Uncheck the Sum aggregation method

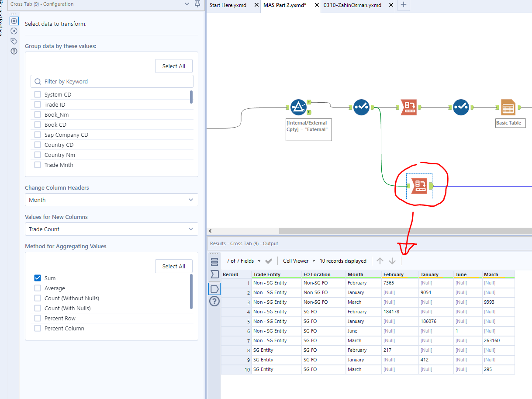pos(37,278)
